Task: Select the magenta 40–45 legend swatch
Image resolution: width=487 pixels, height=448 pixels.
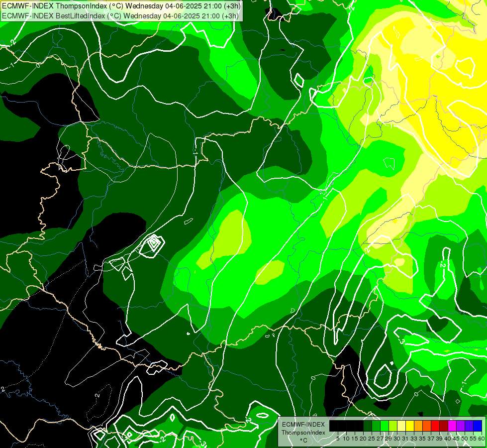Action: coord(452,426)
